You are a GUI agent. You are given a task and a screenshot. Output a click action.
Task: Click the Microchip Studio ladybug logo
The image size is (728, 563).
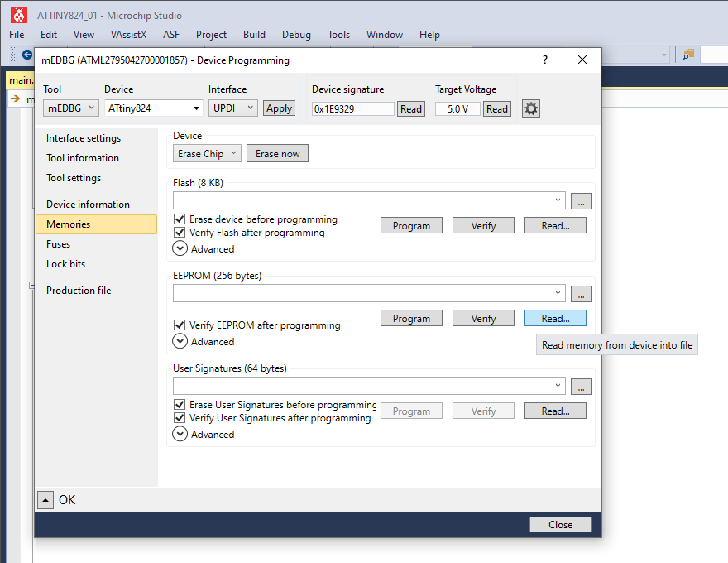tap(19, 16)
